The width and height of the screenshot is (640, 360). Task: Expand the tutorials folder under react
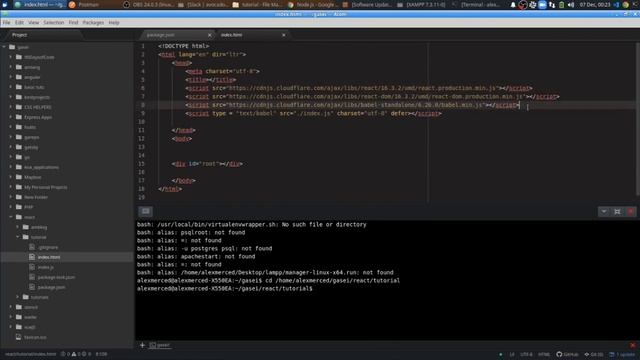[18, 297]
